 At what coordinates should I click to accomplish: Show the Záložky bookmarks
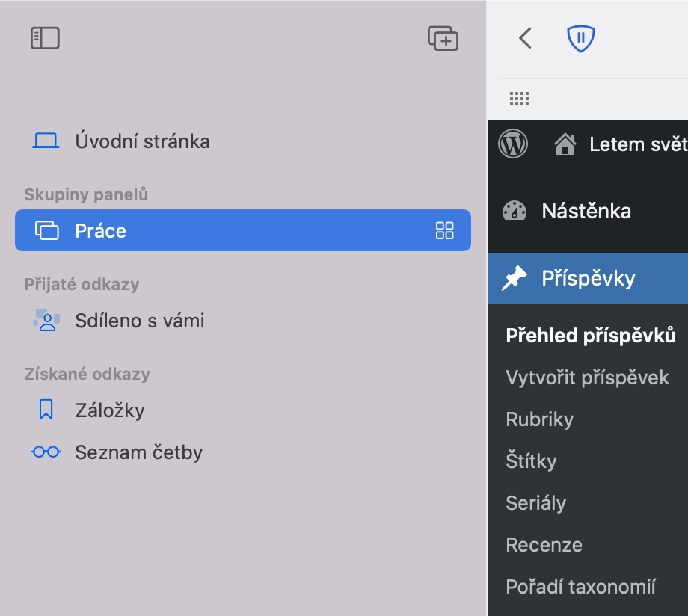109,410
